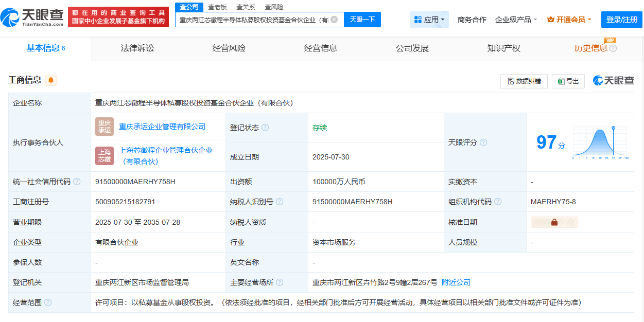Click the 天眼查 logo beside the 导出 button
The image size is (644, 322).
click(614, 81)
